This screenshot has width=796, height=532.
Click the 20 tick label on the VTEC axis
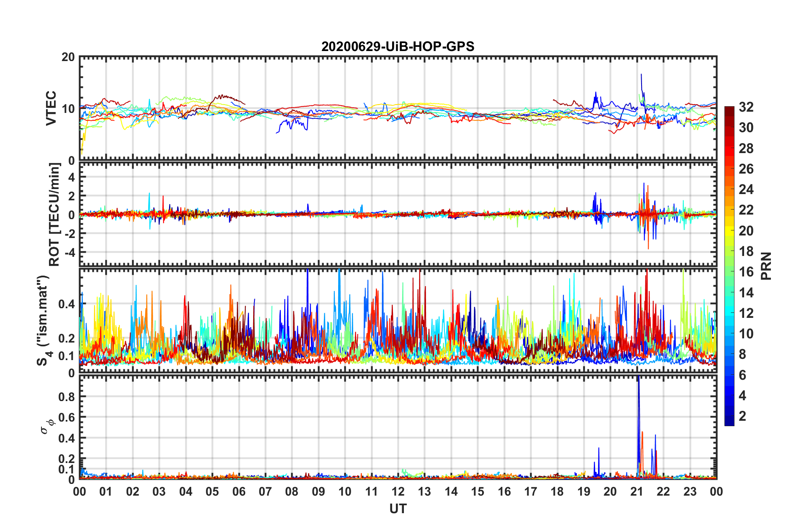click(x=68, y=57)
